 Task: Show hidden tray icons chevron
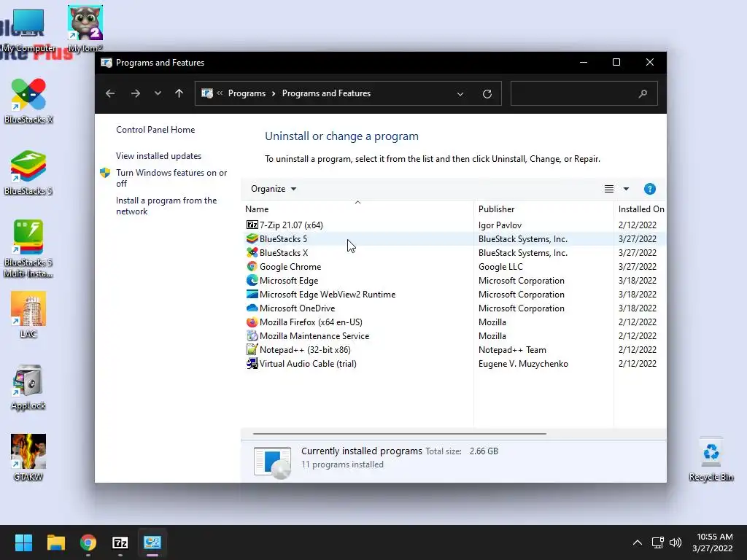tap(638, 542)
